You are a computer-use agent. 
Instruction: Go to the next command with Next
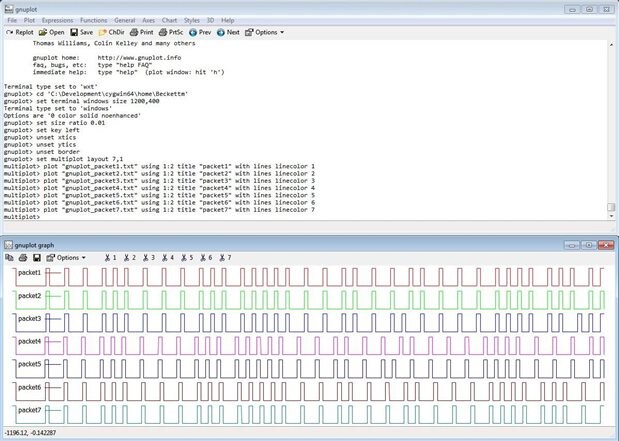[229, 32]
